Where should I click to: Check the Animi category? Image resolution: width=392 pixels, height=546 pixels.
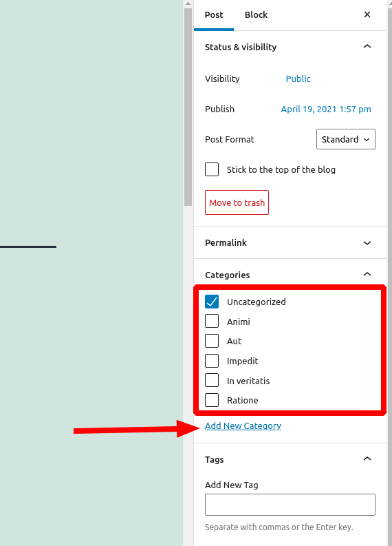pos(212,321)
